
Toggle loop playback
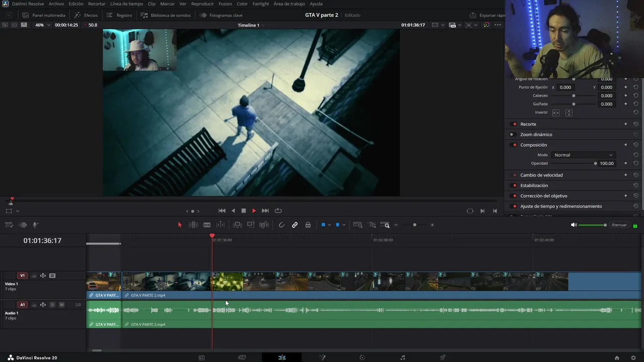pyautogui.click(x=278, y=211)
